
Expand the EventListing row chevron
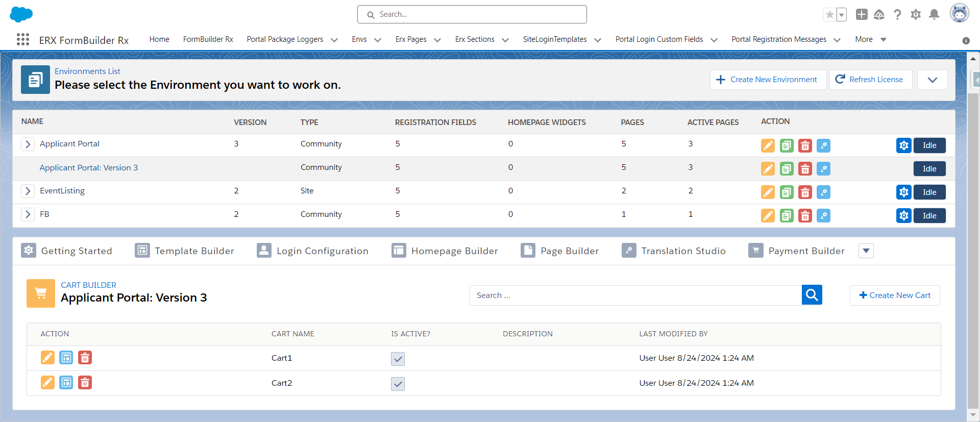28,191
